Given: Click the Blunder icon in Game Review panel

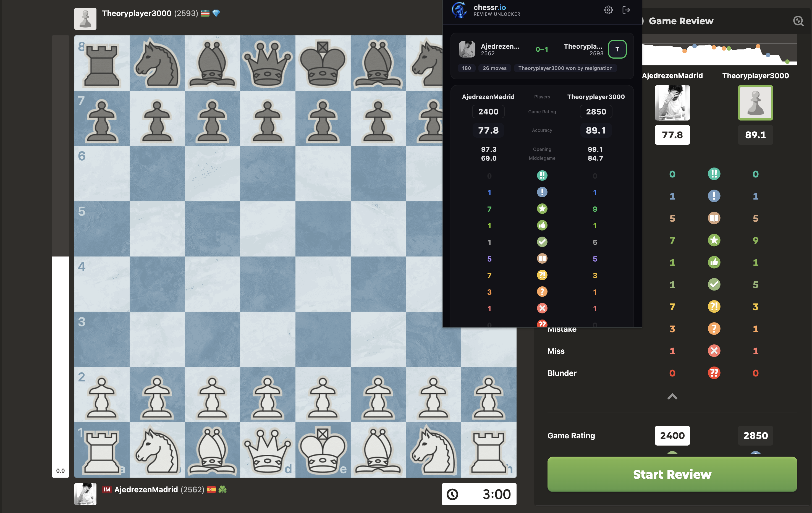Looking at the screenshot, I should [x=714, y=373].
